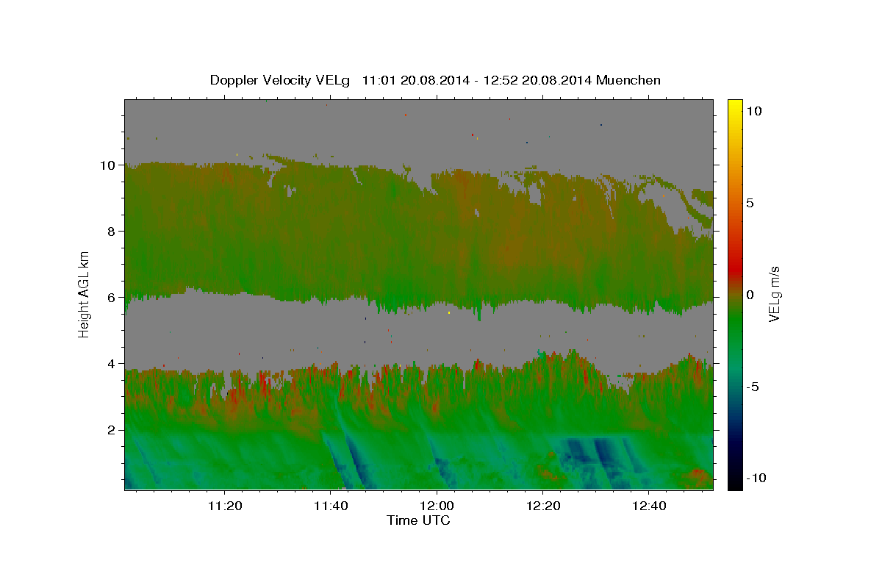Screen dimensions: 882x588
Task: Click the colorbar value label -10
Action: [757, 478]
